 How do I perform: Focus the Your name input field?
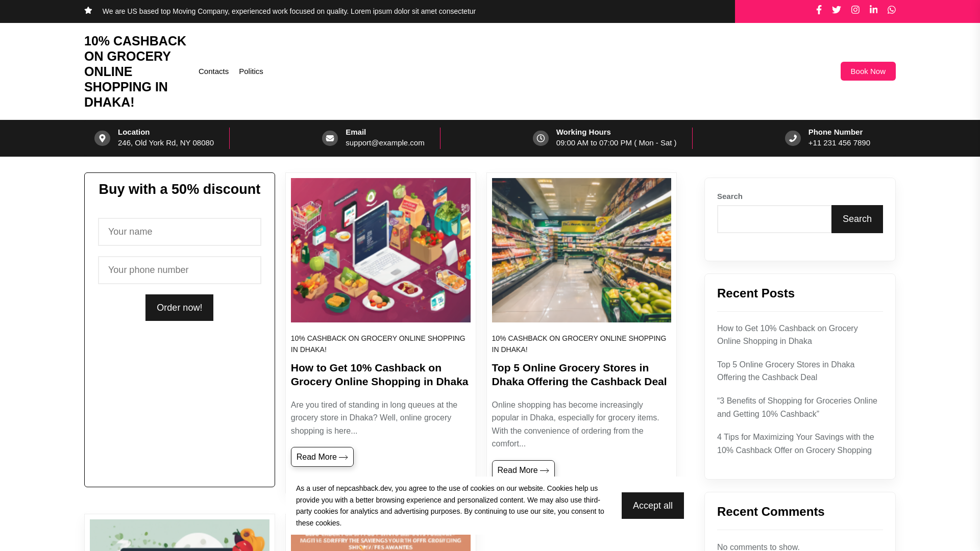[x=180, y=232]
